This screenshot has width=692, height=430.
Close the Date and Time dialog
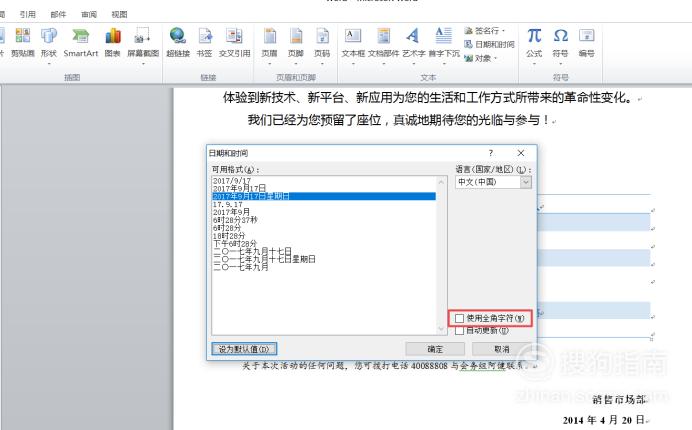coord(521,153)
